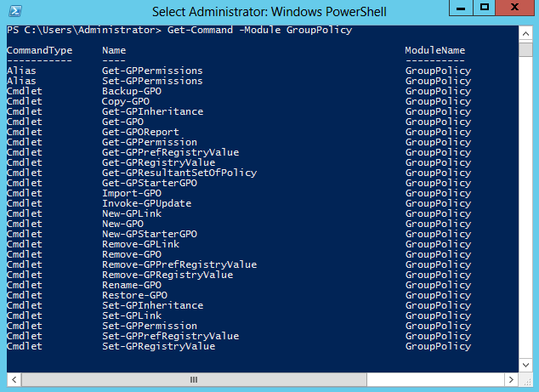Select the New-GPO cmdlet name
This screenshot has width=539, height=392.
click(122, 224)
